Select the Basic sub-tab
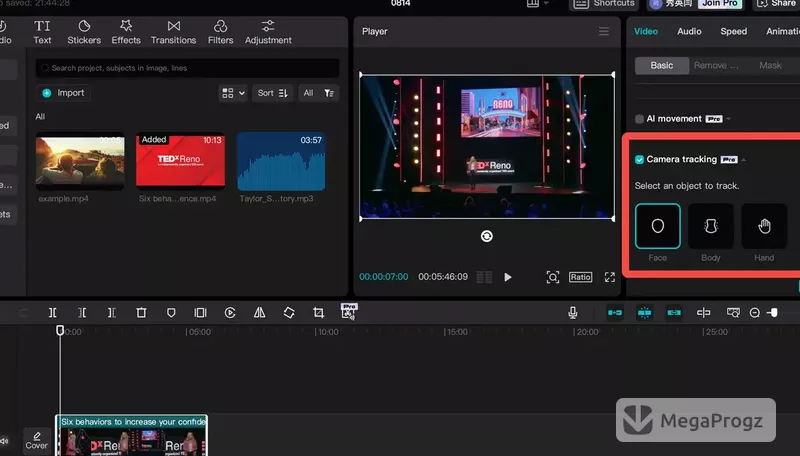The height and width of the screenshot is (456, 800). (x=662, y=65)
